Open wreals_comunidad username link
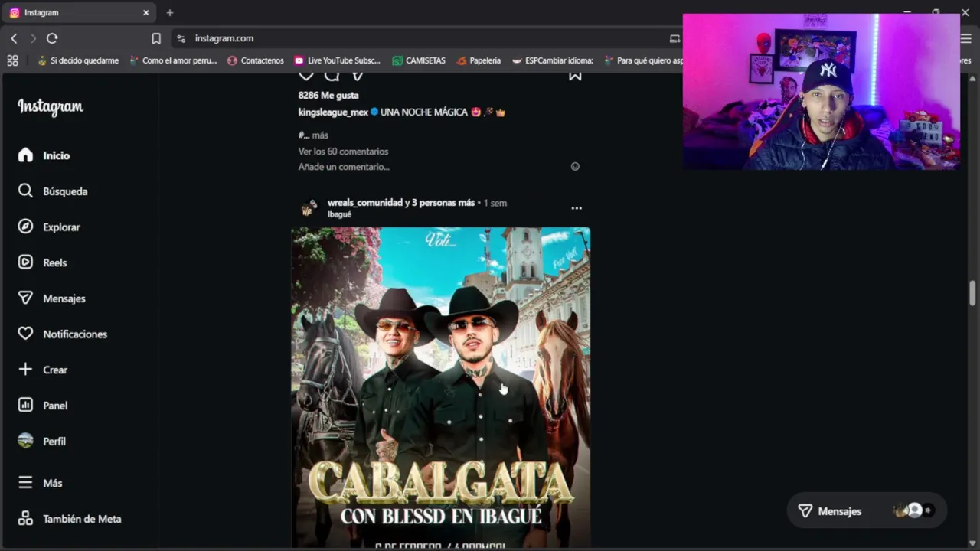 pyautogui.click(x=365, y=203)
